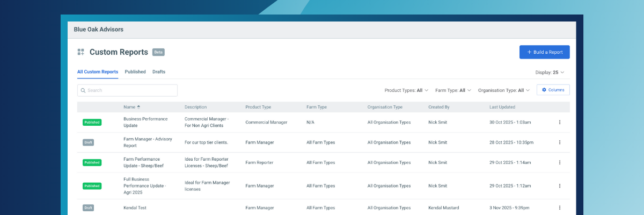Open the Kendal Test report name
This screenshot has height=215, width=644.
[135, 207]
